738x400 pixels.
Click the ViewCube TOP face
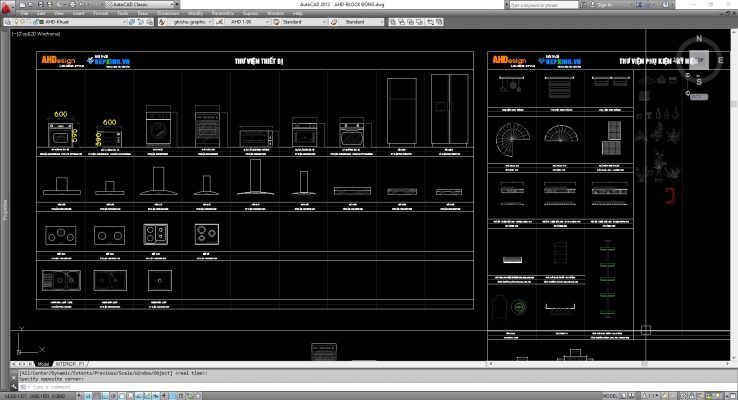pos(699,60)
